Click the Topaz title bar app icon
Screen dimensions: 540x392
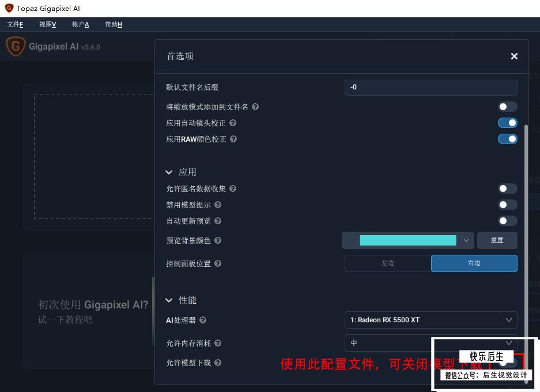pyautogui.click(x=9, y=8)
